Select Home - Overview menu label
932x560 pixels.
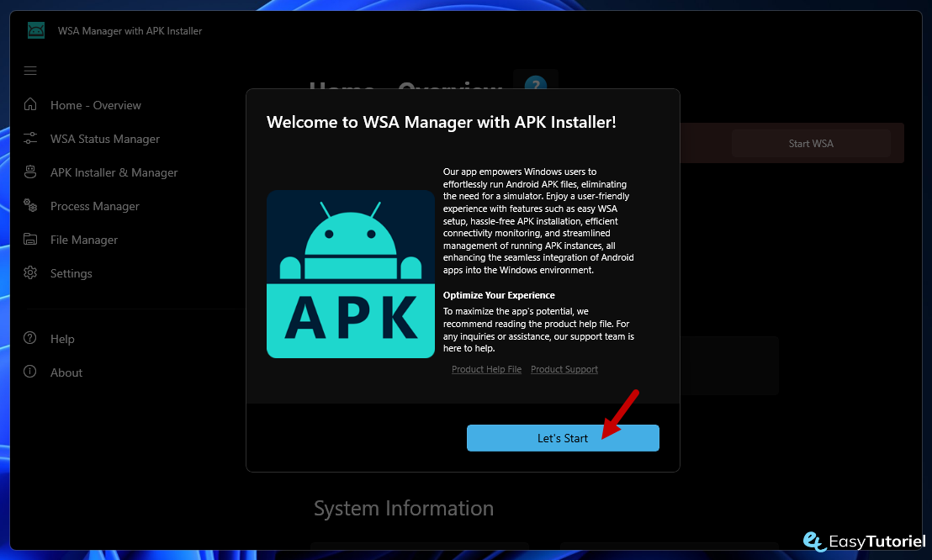(96, 105)
